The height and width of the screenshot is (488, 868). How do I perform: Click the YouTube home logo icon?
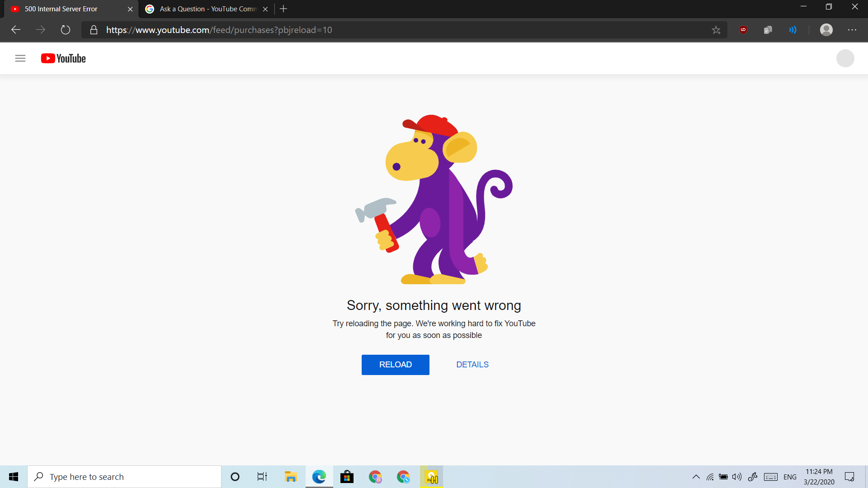[x=62, y=58]
